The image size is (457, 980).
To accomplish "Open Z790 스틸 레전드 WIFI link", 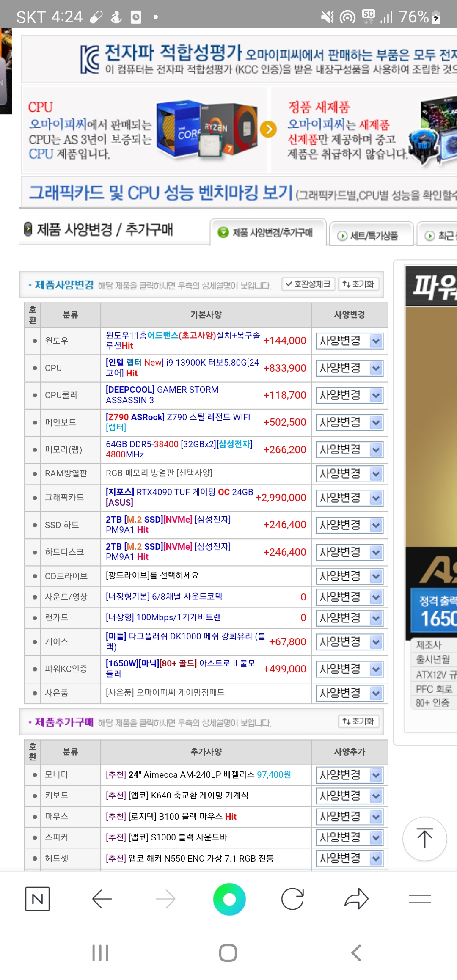I will (178, 422).
